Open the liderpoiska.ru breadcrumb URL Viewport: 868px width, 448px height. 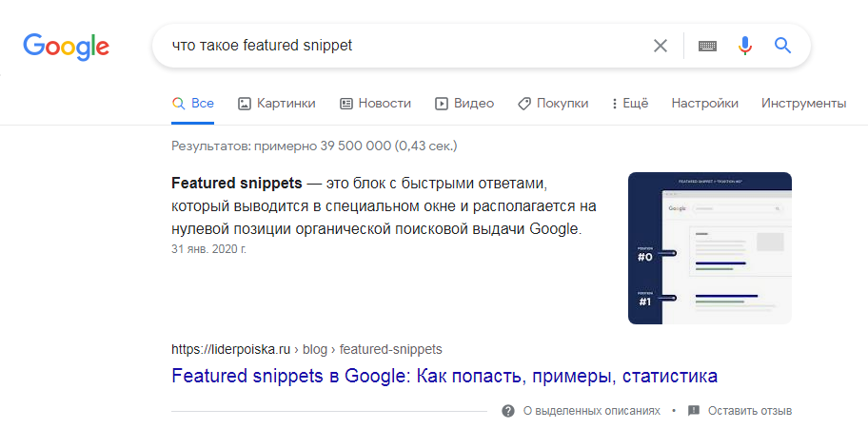[306, 349]
